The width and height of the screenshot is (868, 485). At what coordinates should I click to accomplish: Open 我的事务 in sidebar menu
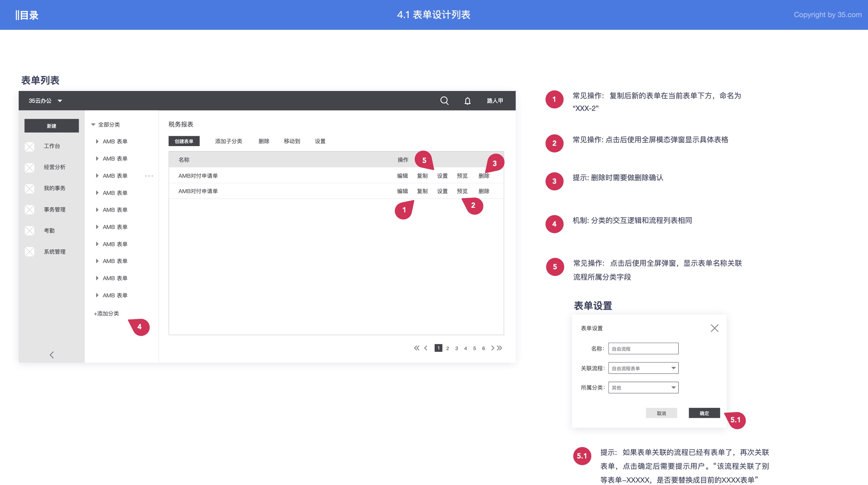point(55,188)
